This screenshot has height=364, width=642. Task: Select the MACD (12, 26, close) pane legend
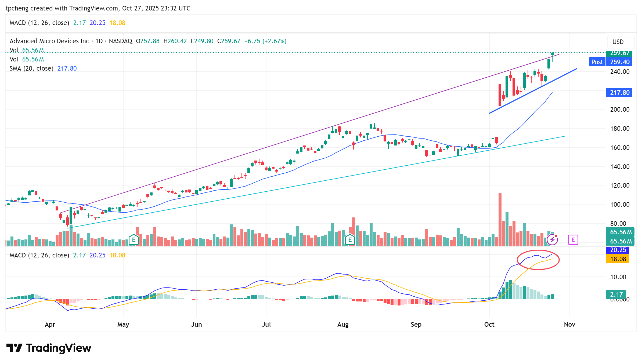pyautogui.click(x=39, y=255)
